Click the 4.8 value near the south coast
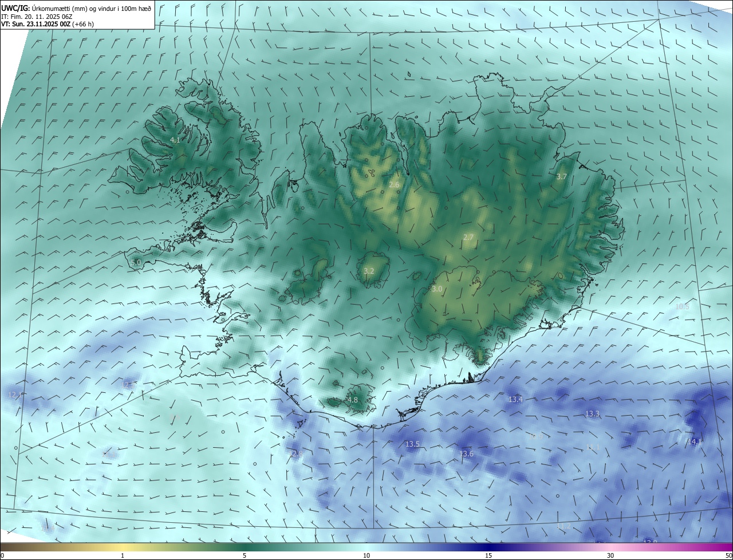Viewport: 733px width, 560px height. point(353,400)
